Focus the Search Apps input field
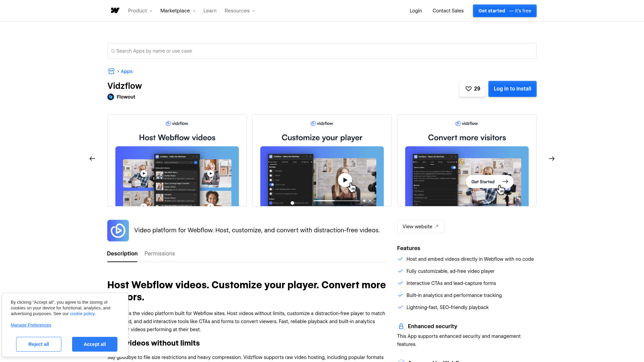Image resolution: width=644 pixels, height=362 pixels. (322, 51)
